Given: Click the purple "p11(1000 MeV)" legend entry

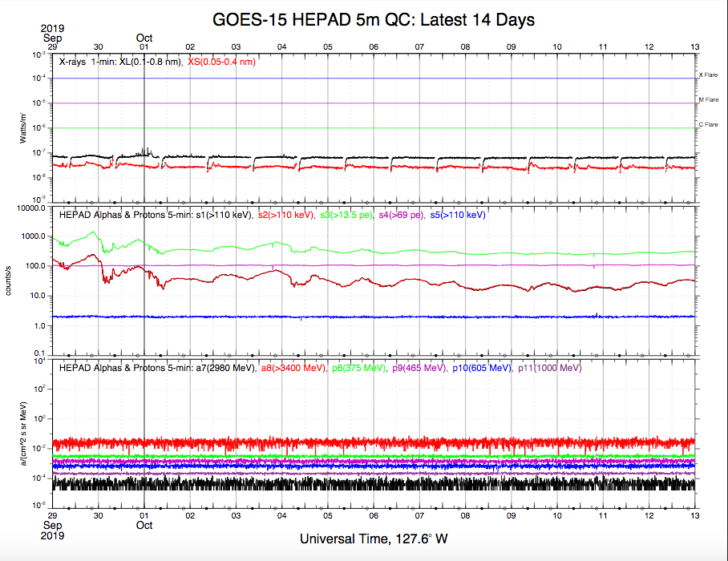Looking at the screenshot, I should coord(550,368).
